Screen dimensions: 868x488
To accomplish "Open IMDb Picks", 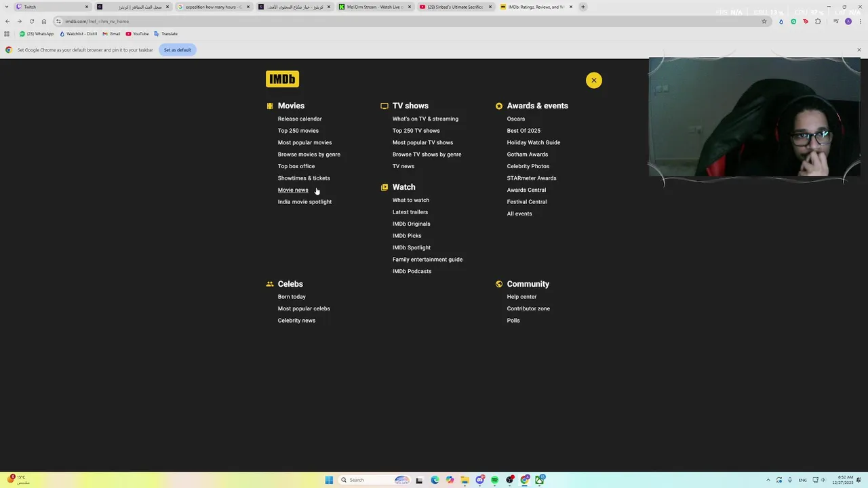I will point(406,236).
